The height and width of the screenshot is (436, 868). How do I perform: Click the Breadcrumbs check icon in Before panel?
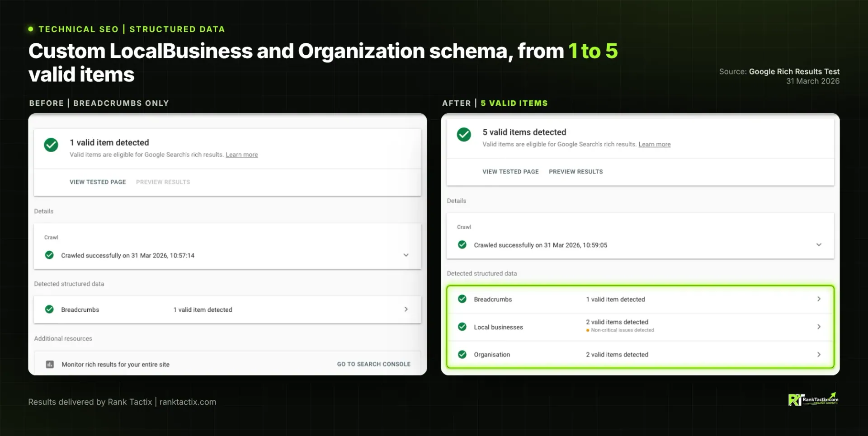[50, 309]
